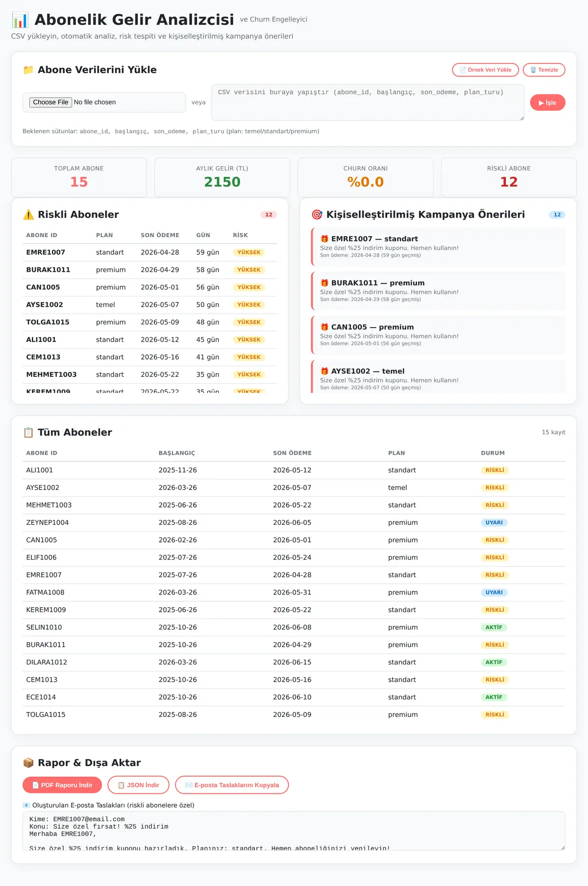
Task: Click the warning icon beside Riskli Aboneler
Action: point(28,215)
